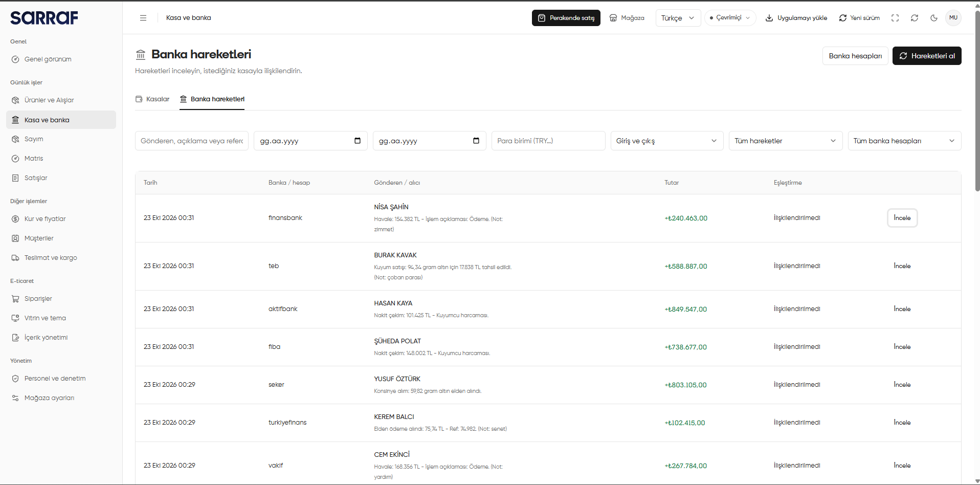Select the Banka hareketleri tab
The width and height of the screenshot is (980, 485).
(212, 99)
